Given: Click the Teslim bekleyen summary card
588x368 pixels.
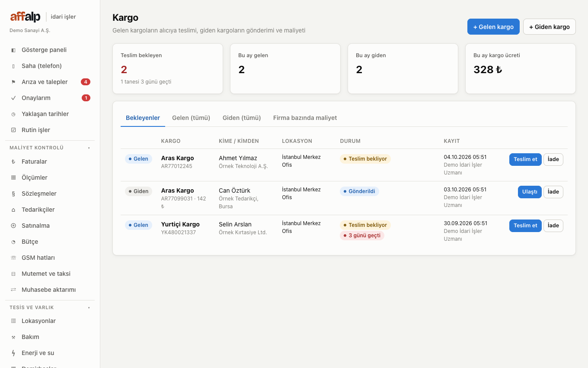Looking at the screenshot, I should (x=168, y=68).
